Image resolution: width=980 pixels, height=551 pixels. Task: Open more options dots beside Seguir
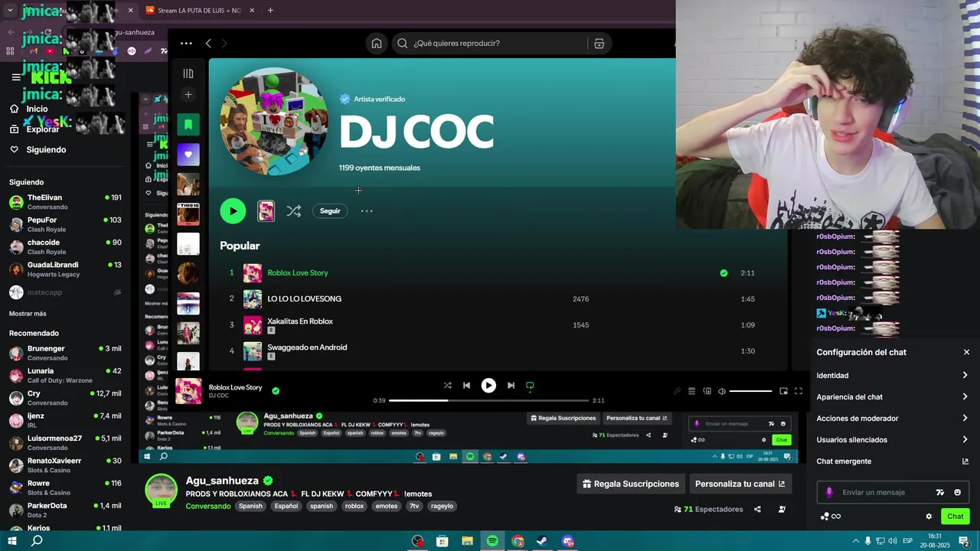367,211
